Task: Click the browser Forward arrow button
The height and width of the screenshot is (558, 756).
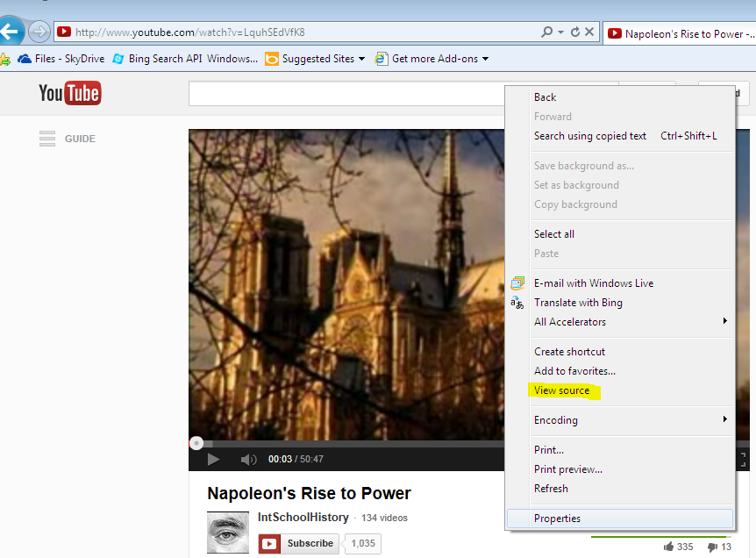Action: pyautogui.click(x=39, y=32)
